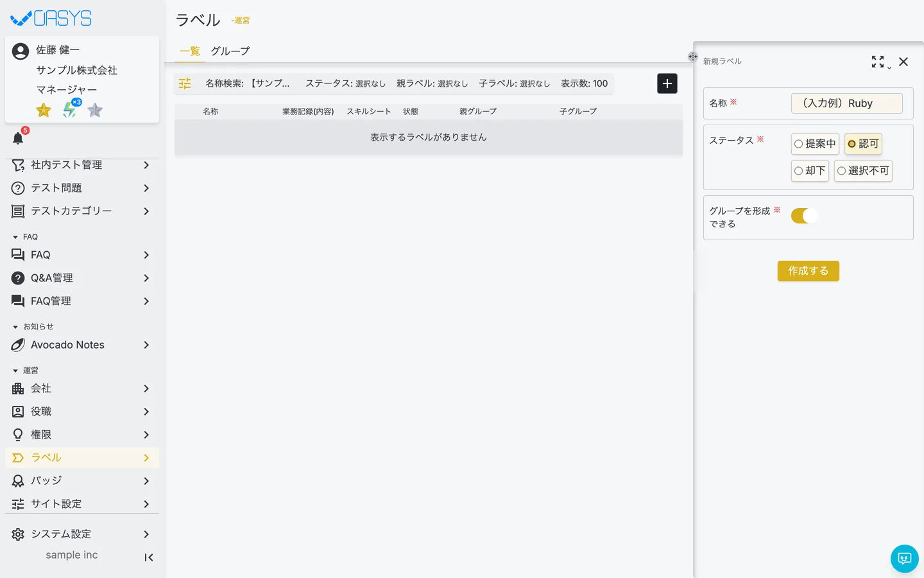The width and height of the screenshot is (924, 578).
Task: Collapse the sidebar with arrow icon
Action: pos(149,557)
